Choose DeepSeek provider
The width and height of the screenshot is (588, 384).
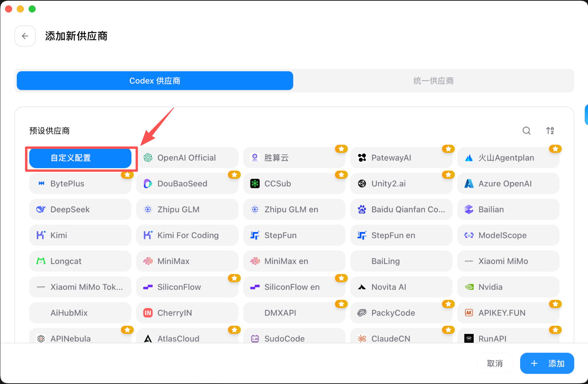80,209
